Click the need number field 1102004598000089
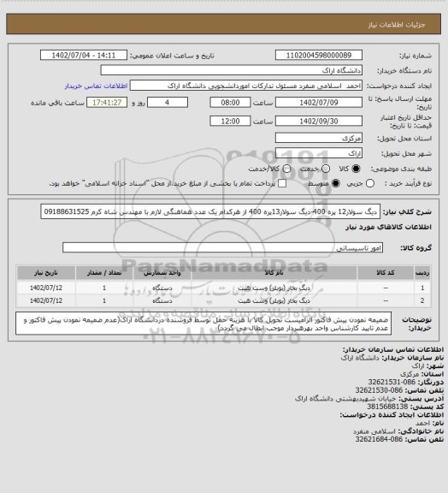Screen dimensions: 448x493 point(319,56)
